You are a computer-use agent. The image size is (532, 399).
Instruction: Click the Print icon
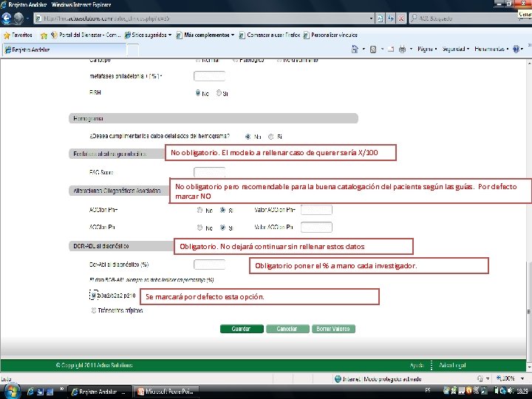click(x=403, y=50)
